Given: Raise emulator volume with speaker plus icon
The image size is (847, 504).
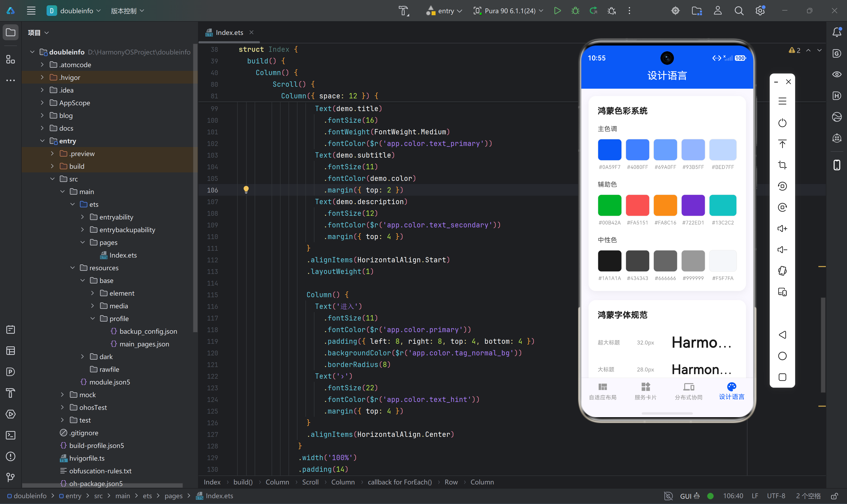Looking at the screenshot, I should point(782,228).
